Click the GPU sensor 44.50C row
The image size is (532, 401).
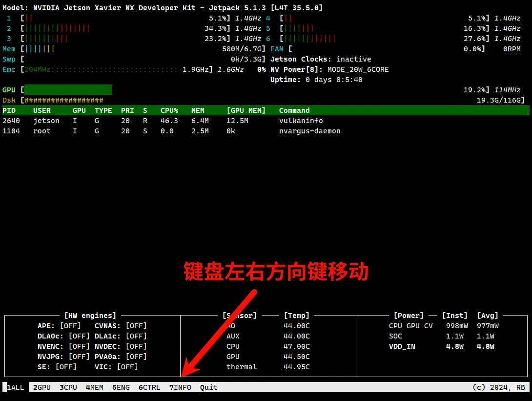(268, 357)
